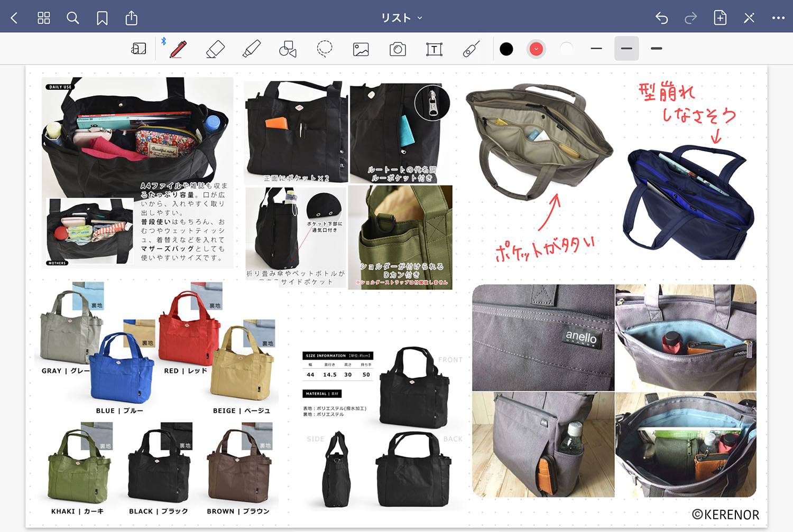The width and height of the screenshot is (793, 532).
Task: Tap the MOTHERS bag interior photo
Action: click(x=90, y=231)
